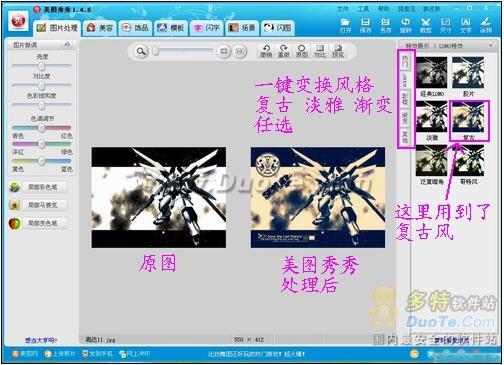Switch to the 美容 tab
This screenshot has width=504, height=365.
pos(100,28)
